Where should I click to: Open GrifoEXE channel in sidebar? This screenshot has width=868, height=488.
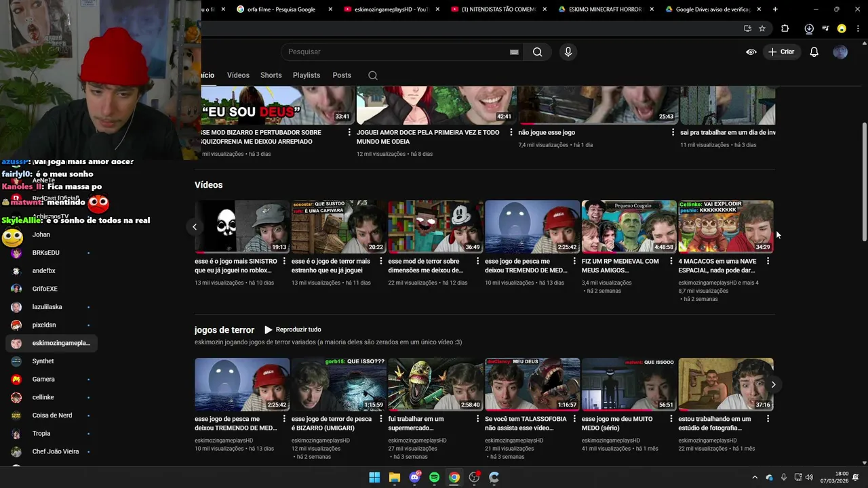[50, 289]
